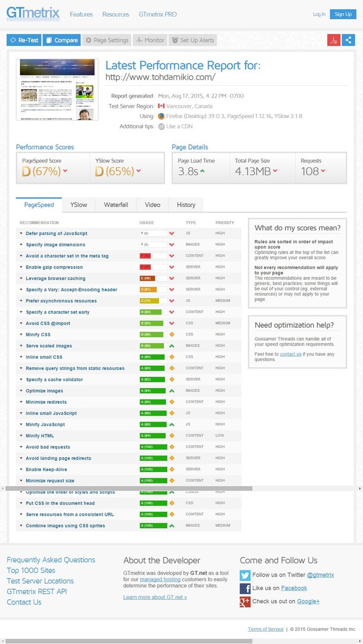This screenshot has height=644, width=363.
Task: Click the orange diamond for Put CSS in the document head
Action: (172, 503)
